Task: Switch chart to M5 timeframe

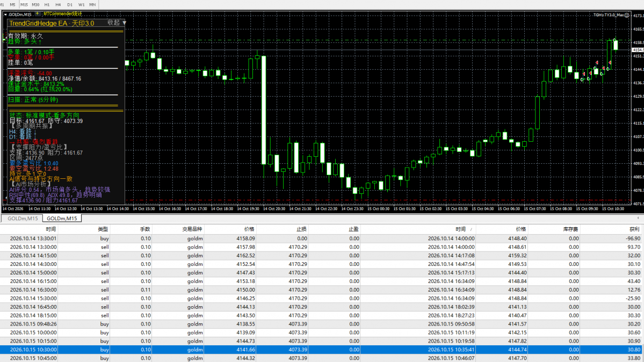Action: click(x=12, y=4)
